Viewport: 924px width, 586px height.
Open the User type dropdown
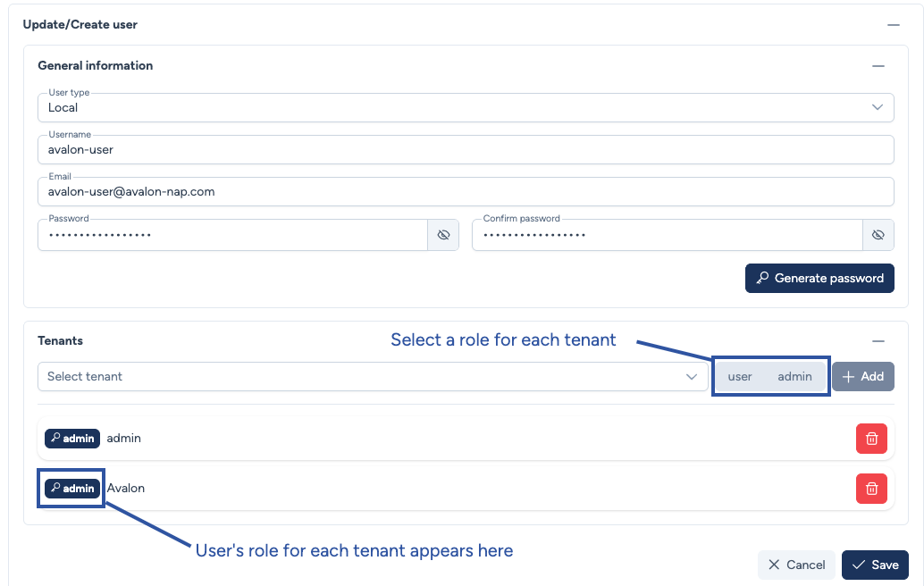pos(465,107)
